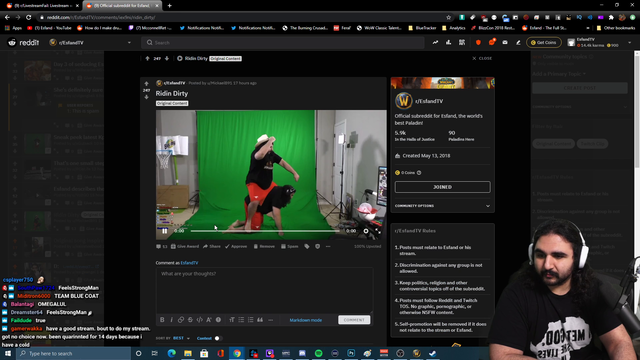Toggle inline code in comment editor
Viewport: 640px width, 360px height.
200,320
